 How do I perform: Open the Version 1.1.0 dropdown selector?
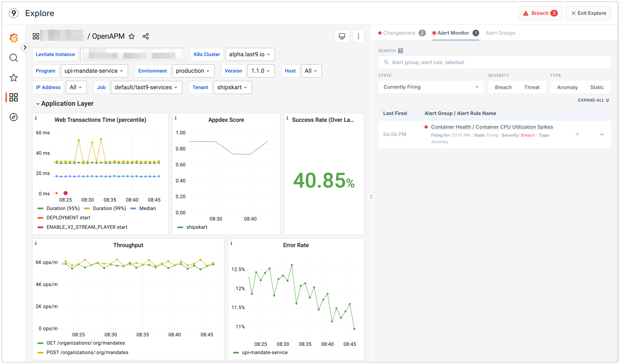tap(260, 71)
